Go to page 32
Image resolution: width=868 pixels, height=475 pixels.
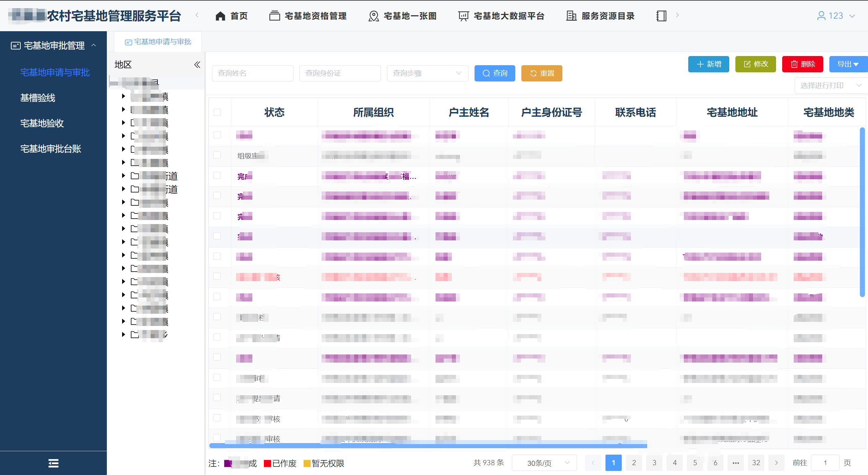(x=756, y=463)
